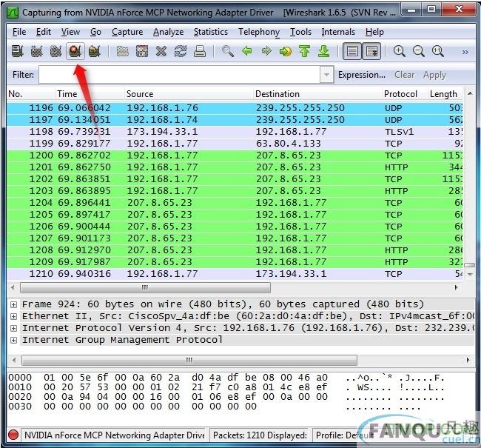This screenshot has width=481, height=448.
Task: Open the Tools menu
Action: [300, 32]
